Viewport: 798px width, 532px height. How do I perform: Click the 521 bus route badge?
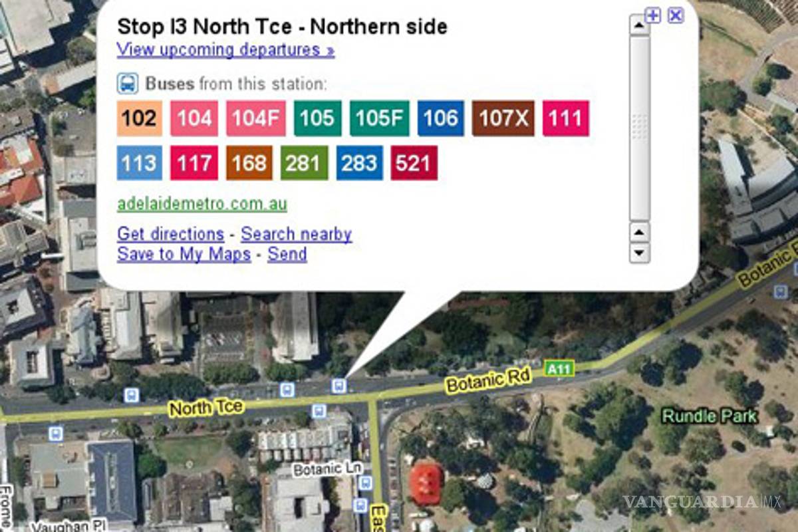[414, 164]
